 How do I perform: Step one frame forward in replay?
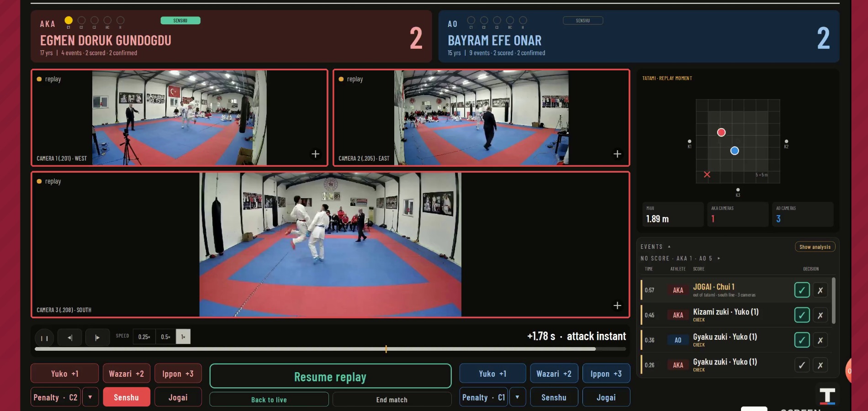(x=97, y=337)
